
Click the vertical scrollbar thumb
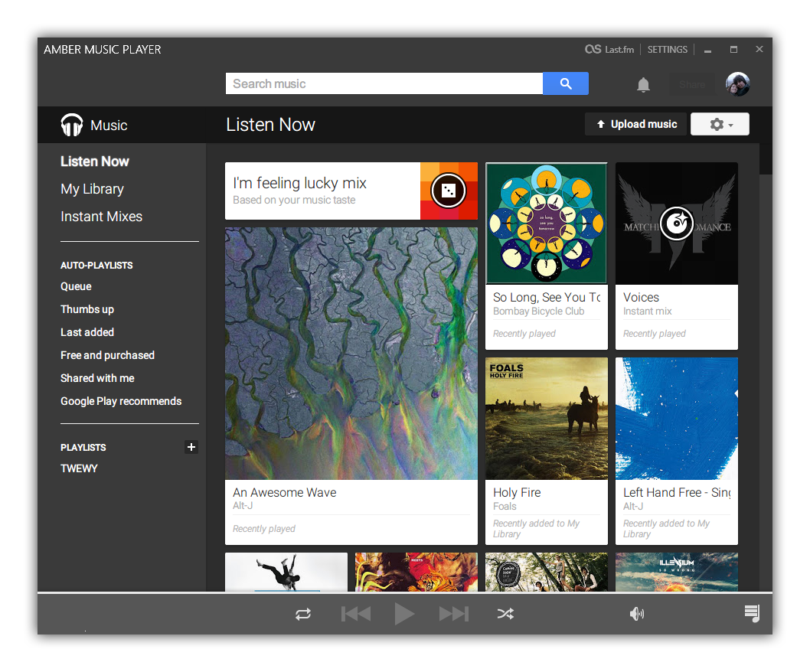click(766, 158)
